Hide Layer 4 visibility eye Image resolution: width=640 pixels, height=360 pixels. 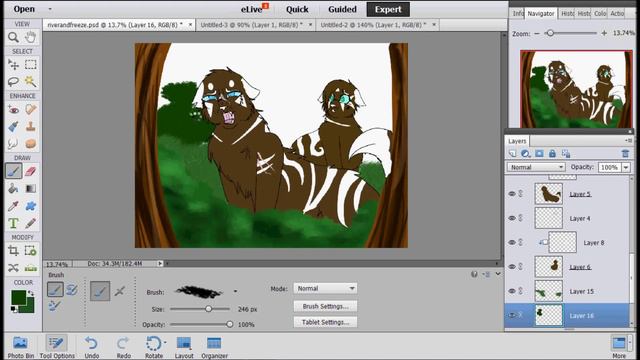(x=512, y=218)
